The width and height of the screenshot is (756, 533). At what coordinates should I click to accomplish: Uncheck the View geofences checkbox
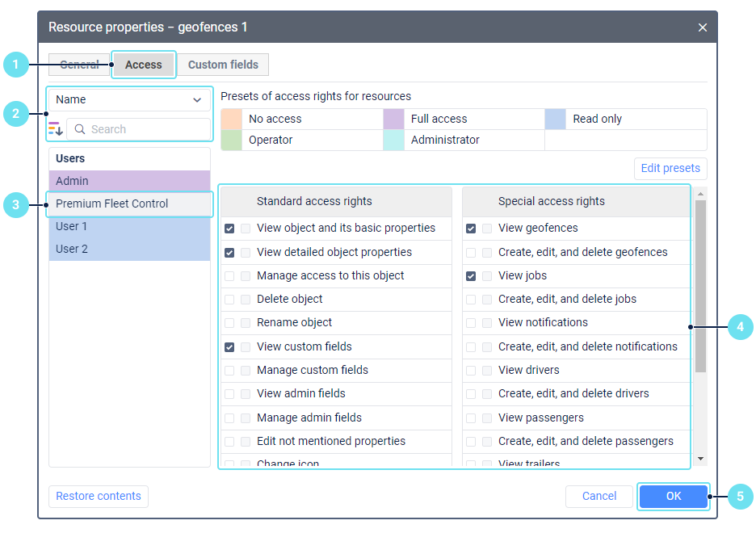[471, 229]
